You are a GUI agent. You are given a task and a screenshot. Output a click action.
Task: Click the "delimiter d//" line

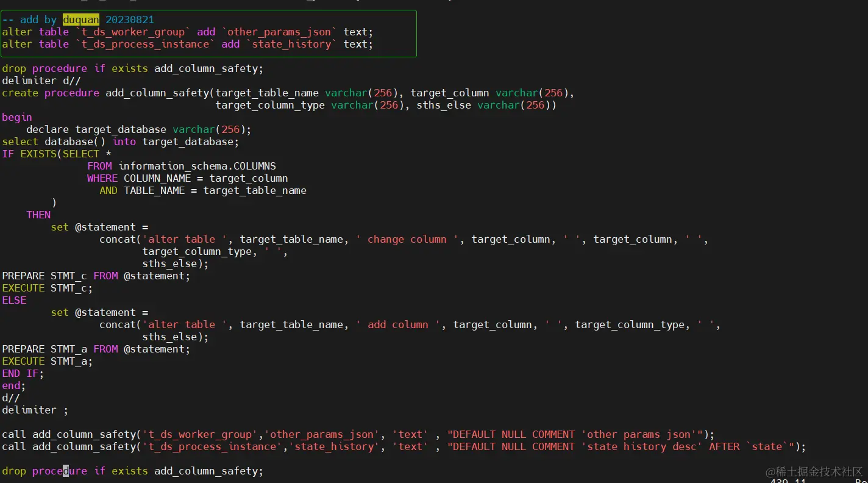pos(41,80)
